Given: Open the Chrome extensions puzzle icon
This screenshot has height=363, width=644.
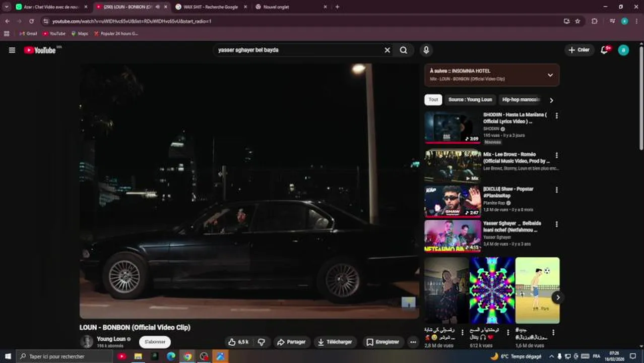Looking at the screenshot, I should [x=595, y=21].
